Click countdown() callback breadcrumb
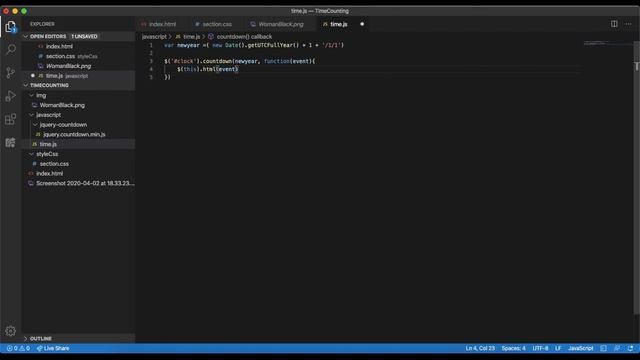The image size is (640, 360). click(x=244, y=36)
